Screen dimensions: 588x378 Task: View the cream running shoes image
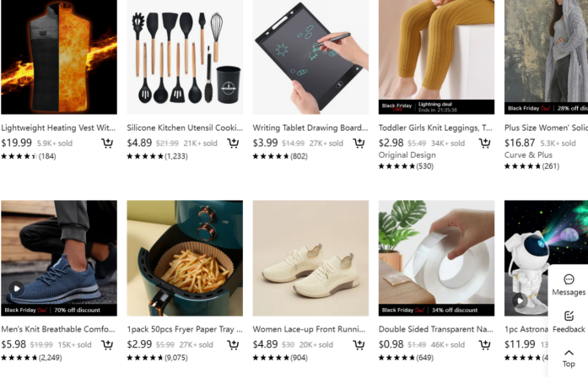tap(310, 258)
